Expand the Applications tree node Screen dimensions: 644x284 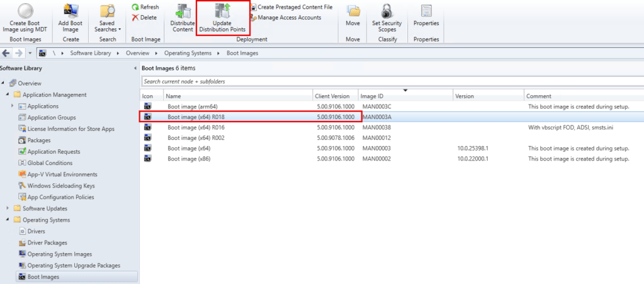click(12, 106)
